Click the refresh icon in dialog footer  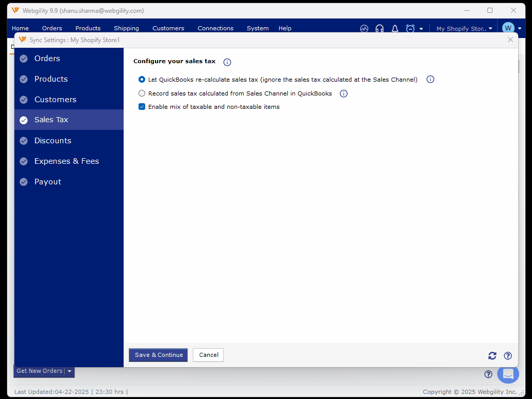492,355
